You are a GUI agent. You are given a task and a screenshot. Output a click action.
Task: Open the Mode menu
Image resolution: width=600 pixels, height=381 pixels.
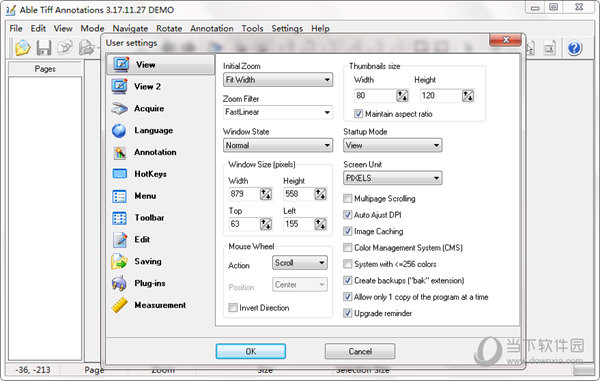click(92, 28)
